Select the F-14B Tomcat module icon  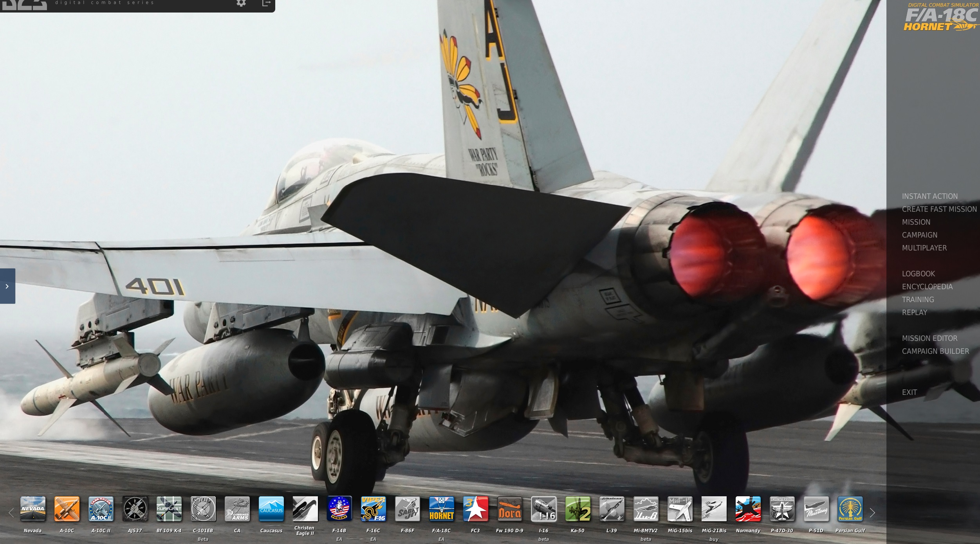(339, 508)
